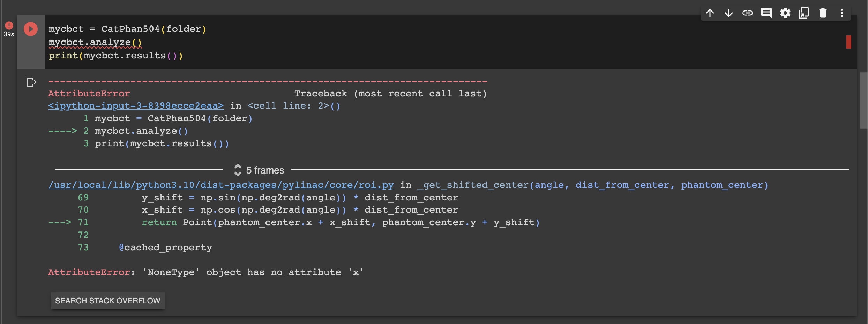The image size is (868, 324).
Task: Move cell down with the arrow icon
Action: tap(729, 13)
